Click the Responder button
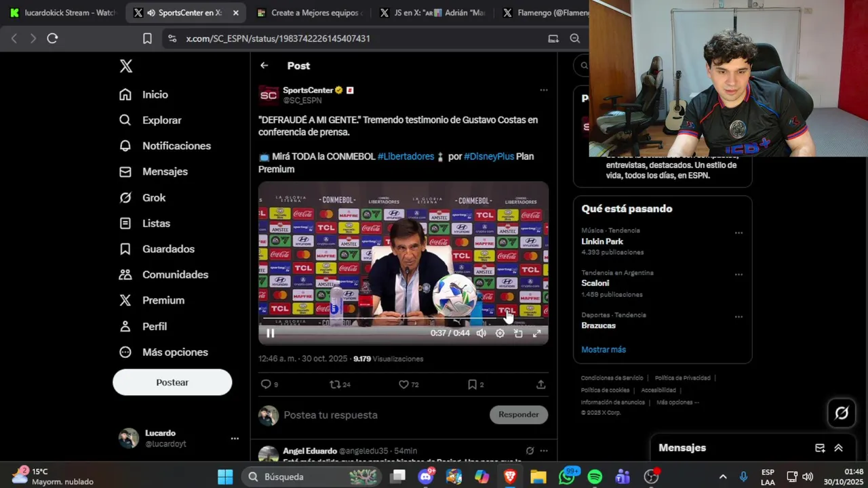868x488 pixels. click(x=519, y=415)
